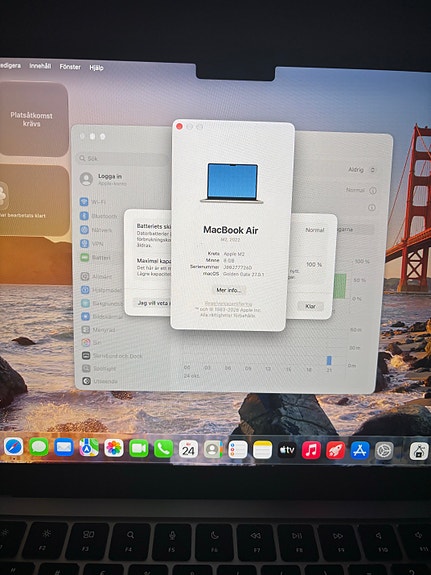The image size is (431, 575).
Task: Select Siri in the Settings sidebar
Action: tap(92, 343)
